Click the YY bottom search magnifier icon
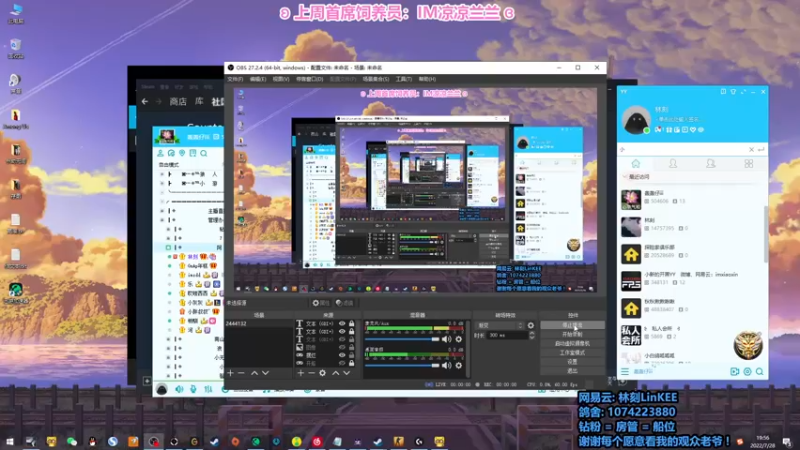800x450 pixels. 760,371
